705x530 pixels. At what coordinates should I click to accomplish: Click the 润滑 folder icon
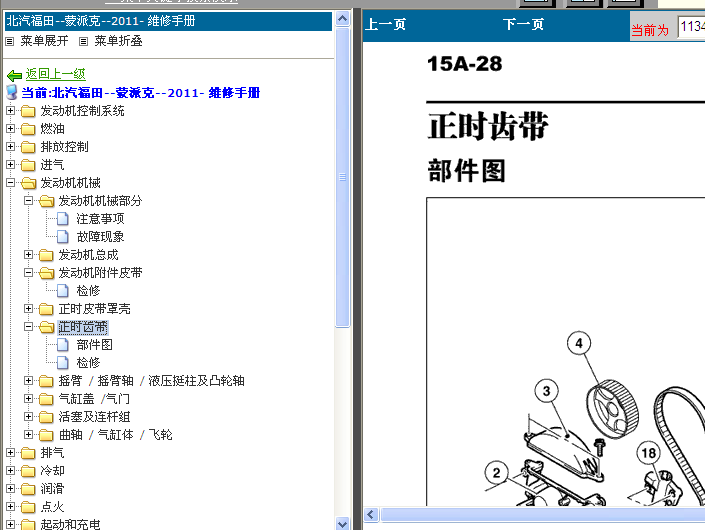28,489
